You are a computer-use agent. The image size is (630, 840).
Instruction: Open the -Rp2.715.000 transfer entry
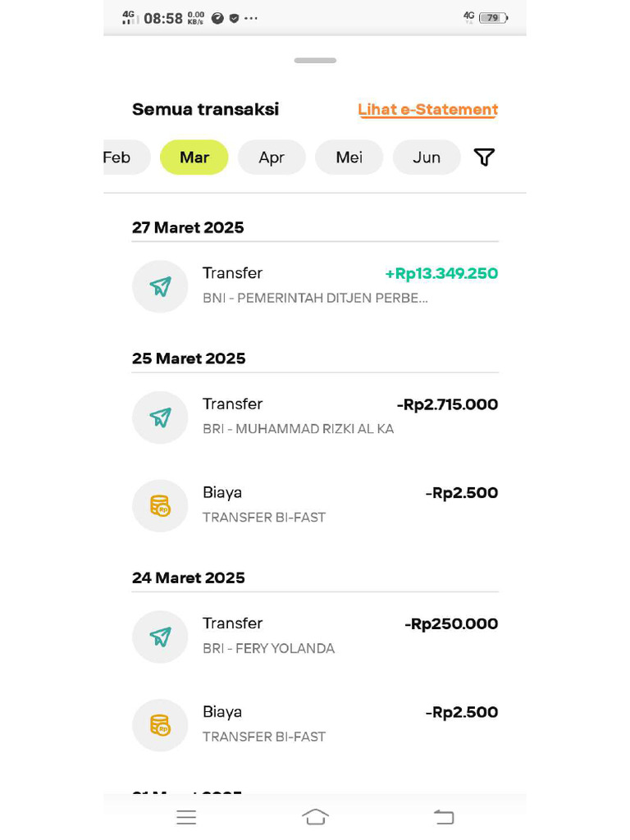[315, 417]
